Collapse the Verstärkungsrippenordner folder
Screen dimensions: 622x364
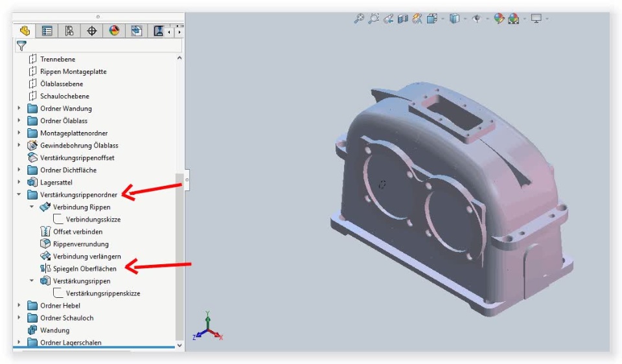point(19,194)
